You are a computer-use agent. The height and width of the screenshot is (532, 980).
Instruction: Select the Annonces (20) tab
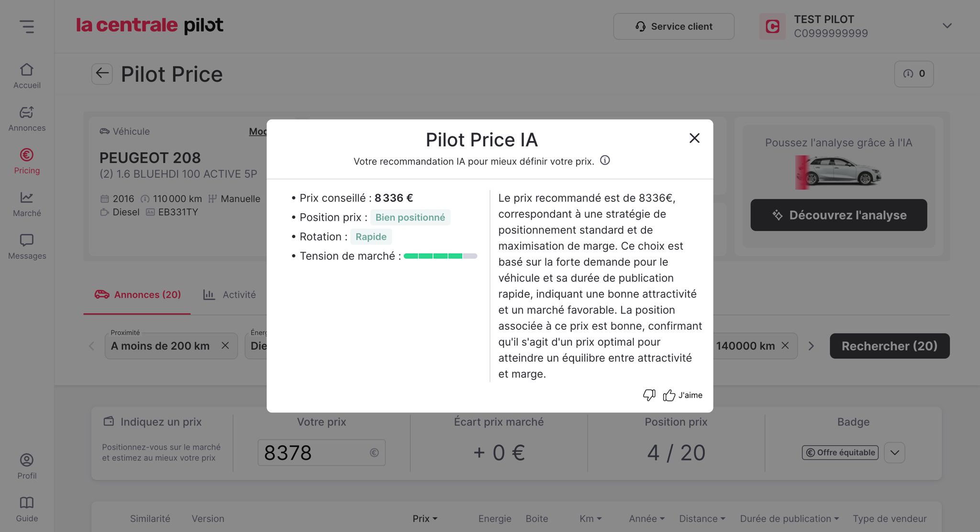pyautogui.click(x=137, y=295)
